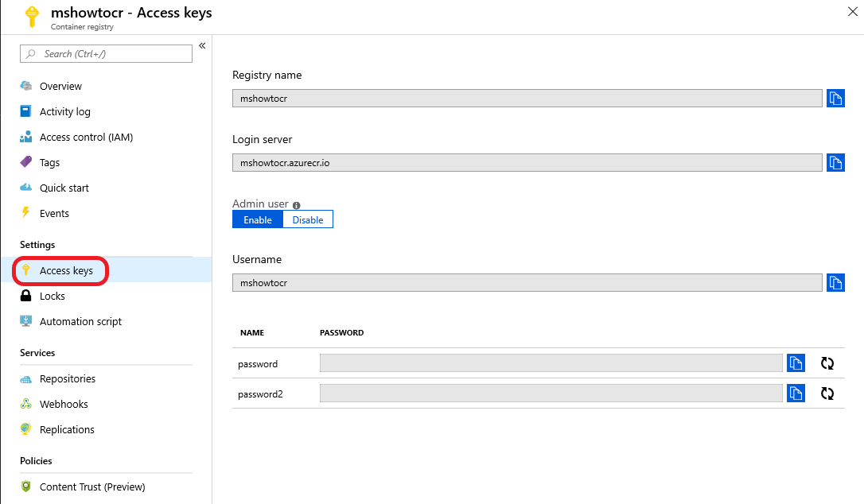Open the Overview menu item
Image resolution: width=864 pixels, height=504 pixels.
tap(60, 87)
